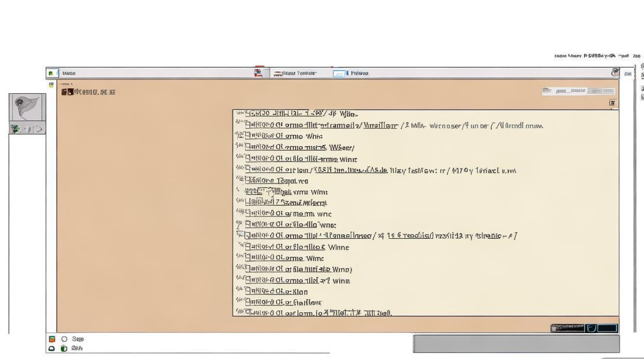Click the green leaf icon in the bottom row
This screenshot has width=644, height=359.
coord(64,348)
